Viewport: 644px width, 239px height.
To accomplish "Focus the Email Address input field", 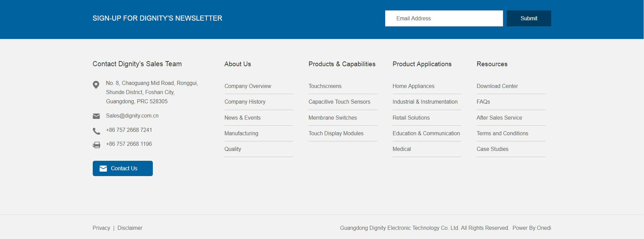I will [x=444, y=18].
